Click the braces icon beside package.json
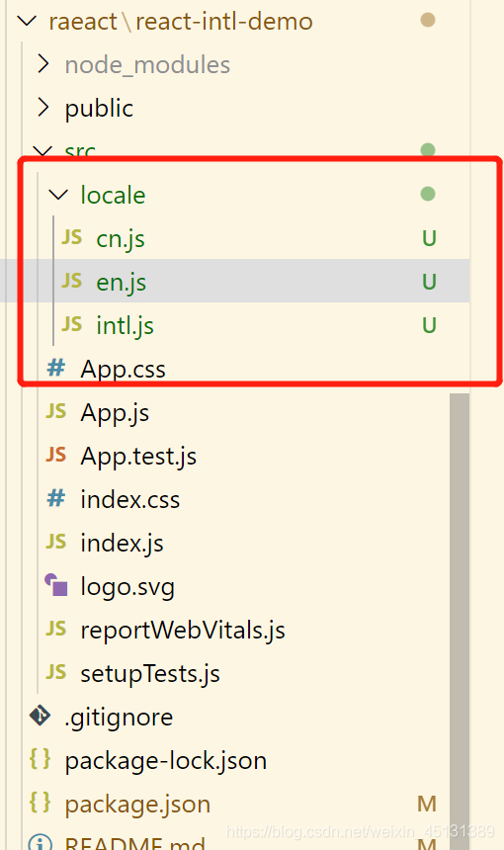This screenshot has height=850, width=504. pyautogui.click(x=41, y=803)
